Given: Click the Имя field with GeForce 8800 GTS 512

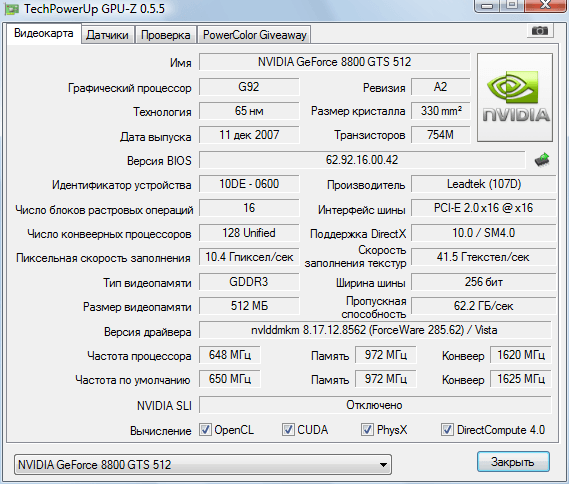Looking at the screenshot, I should click(334, 62).
